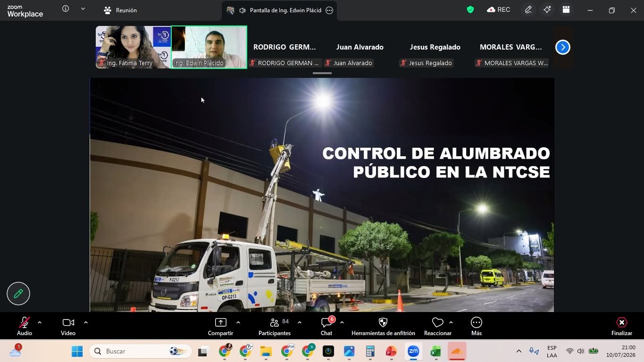The image size is (644, 362).
Task: Unmute with the Audio microphone button
Action: coord(25,326)
